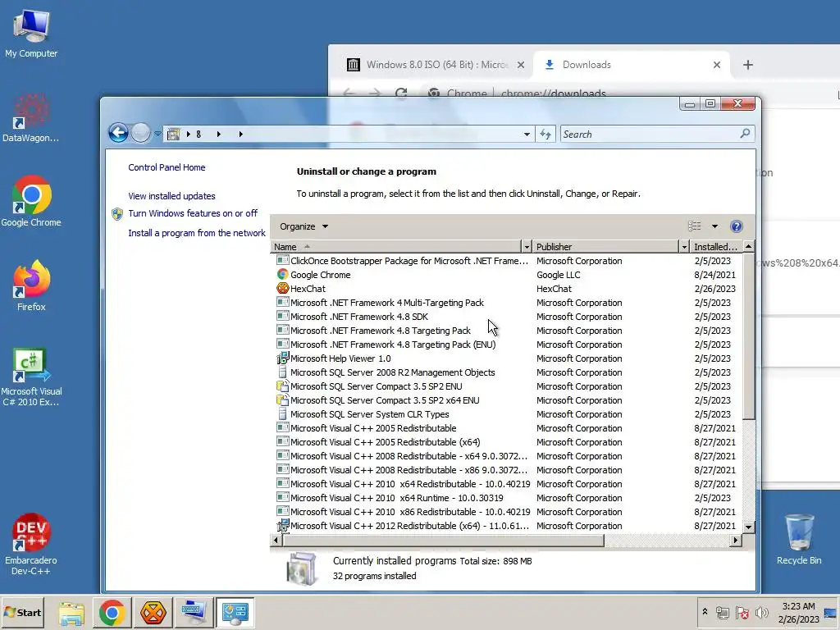Click Show desktop button on taskbar
This screenshot has width=840, height=630.
coord(830,612)
